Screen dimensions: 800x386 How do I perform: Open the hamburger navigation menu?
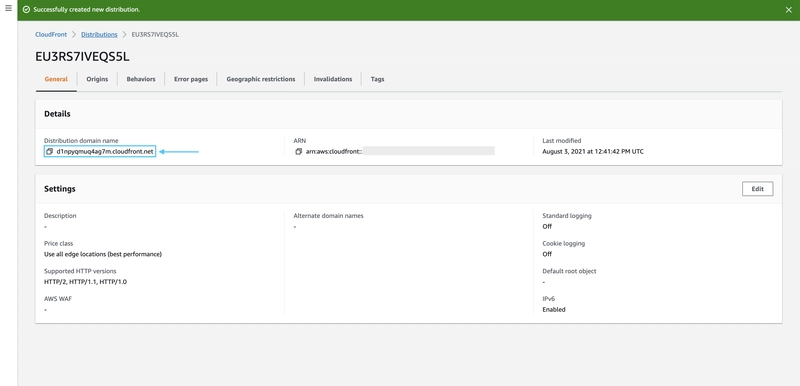8,9
